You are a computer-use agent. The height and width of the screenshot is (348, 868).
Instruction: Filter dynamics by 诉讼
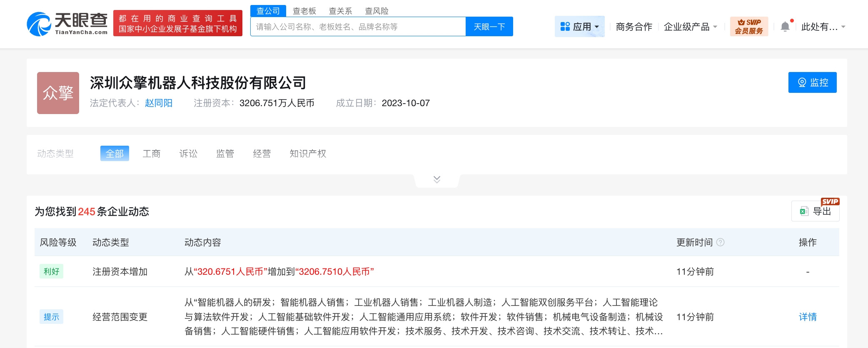pyautogui.click(x=188, y=154)
